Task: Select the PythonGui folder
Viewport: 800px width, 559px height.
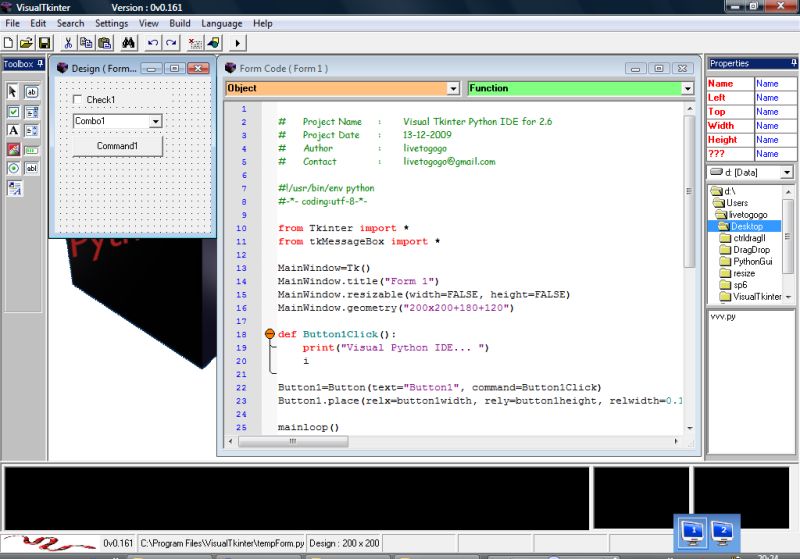Action: tap(746, 262)
